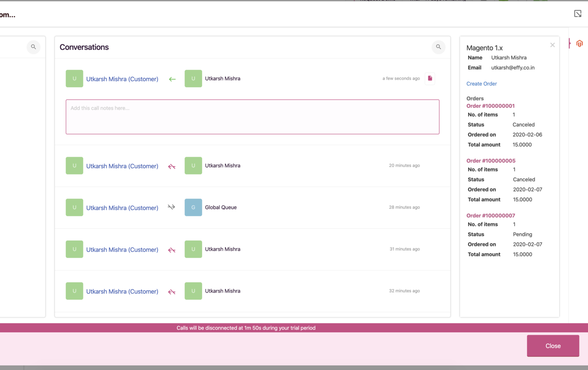Viewport: 588px width, 370px height.
Task: Click the outgoing call icon next to Global Queue
Action: pyautogui.click(x=171, y=207)
